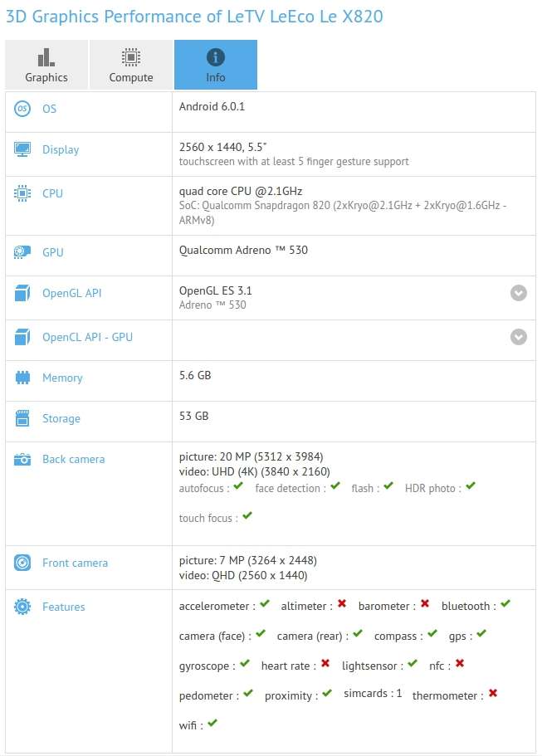Click the accelerometer green checkmark

click(265, 603)
